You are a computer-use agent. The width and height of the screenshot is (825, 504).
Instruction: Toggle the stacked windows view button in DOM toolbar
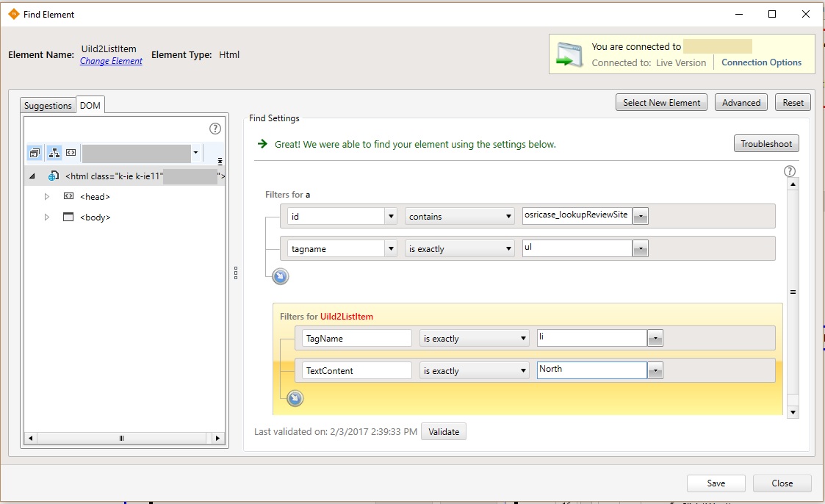[x=35, y=153]
